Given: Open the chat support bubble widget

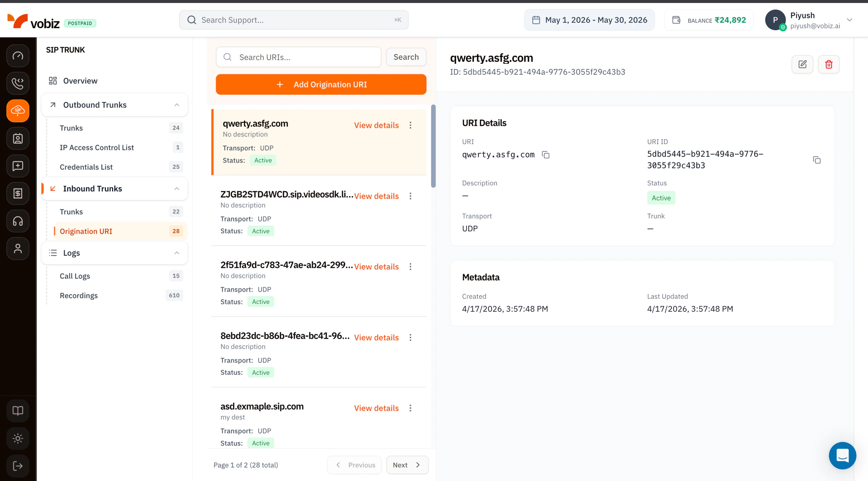Looking at the screenshot, I should click(842, 455).
